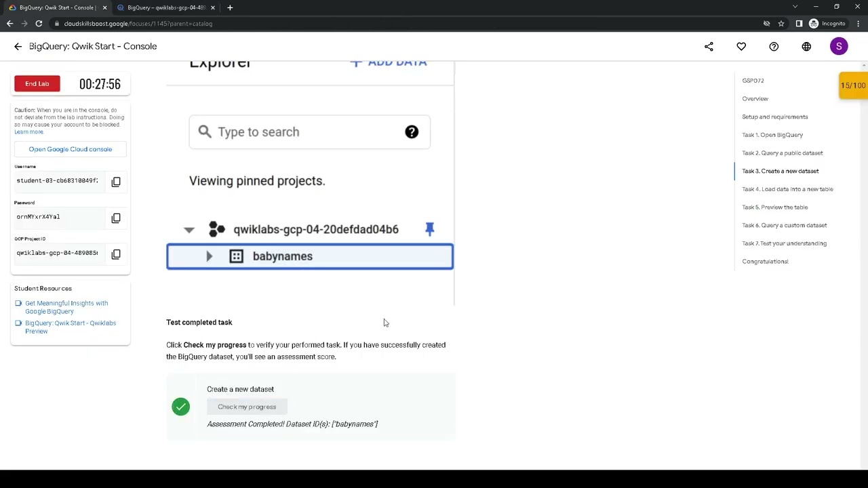This screenshot has height=488, width=868.
Task: Go to Task 7. Test your understanding
Action: pos(784,243)
